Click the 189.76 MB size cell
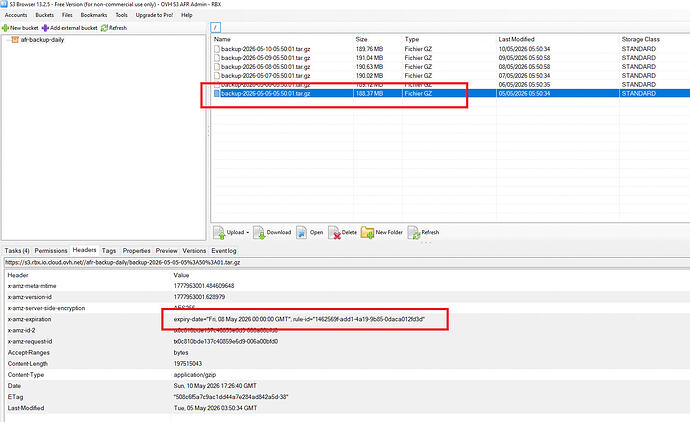This screenshot has height=422, width=690. (369, 49)
